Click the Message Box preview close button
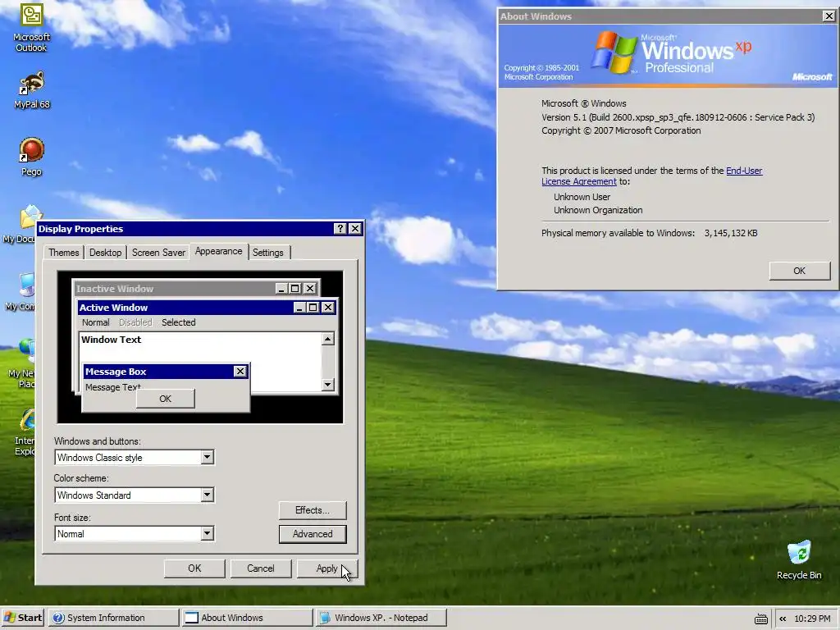This screenshot has height=630, width=840. pyautogui.click(x=240, y=372)
